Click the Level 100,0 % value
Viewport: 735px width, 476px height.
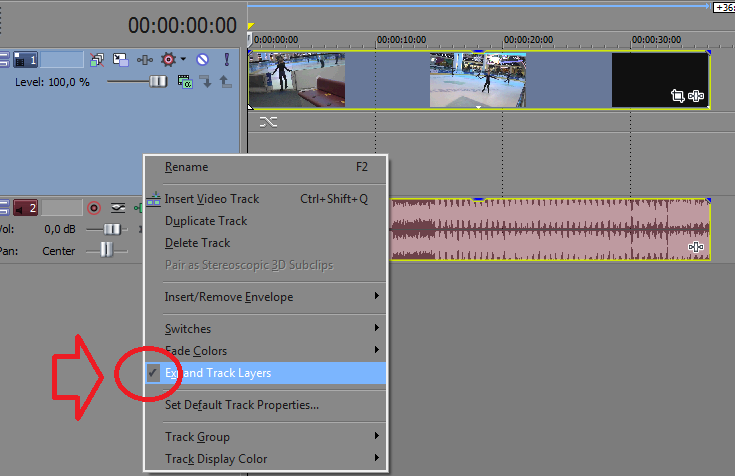pyautogui.click(x=69, y=82)
